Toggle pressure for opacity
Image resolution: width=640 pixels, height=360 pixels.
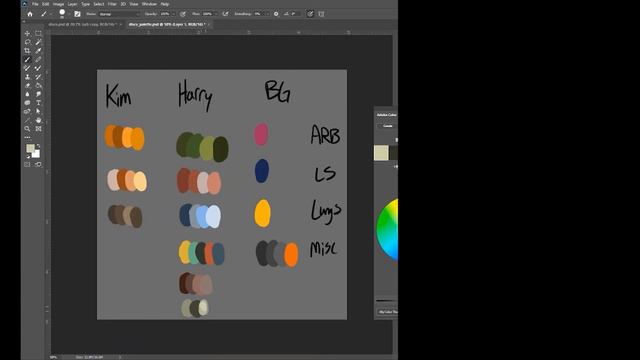point(183,14)
